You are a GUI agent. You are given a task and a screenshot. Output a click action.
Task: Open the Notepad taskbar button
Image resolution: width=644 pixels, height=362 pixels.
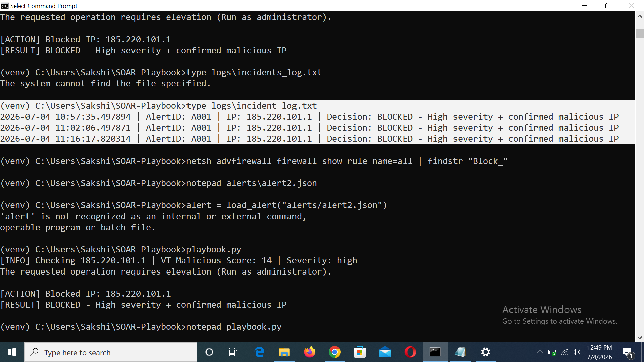461,352
